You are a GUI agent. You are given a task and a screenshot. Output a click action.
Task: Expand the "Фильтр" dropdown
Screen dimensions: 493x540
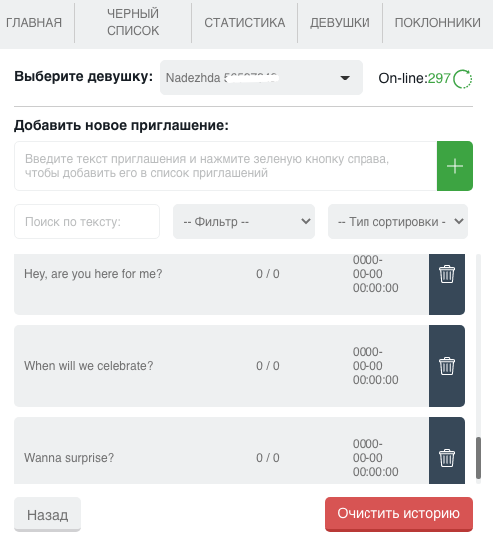[x=244, y=221]
